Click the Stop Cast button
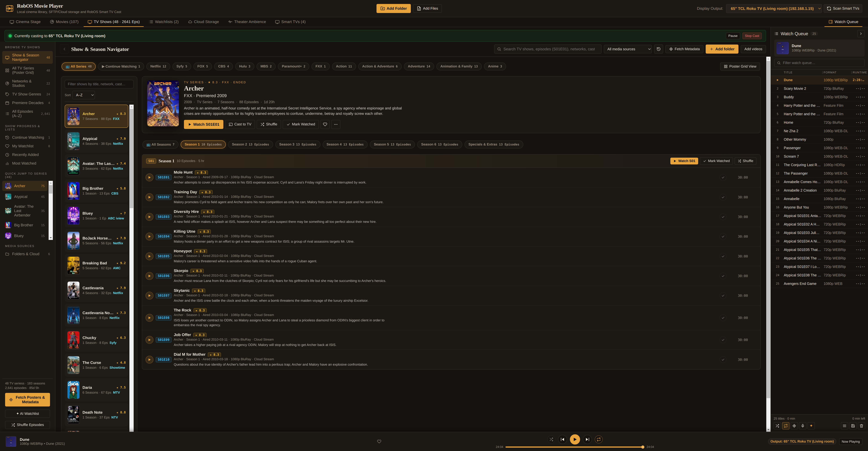 [x=752, y=36]
